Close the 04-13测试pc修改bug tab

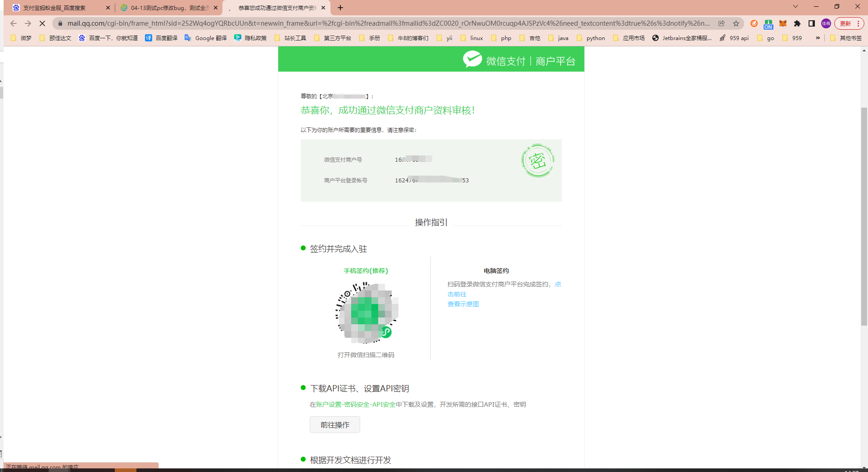point(216,8)
